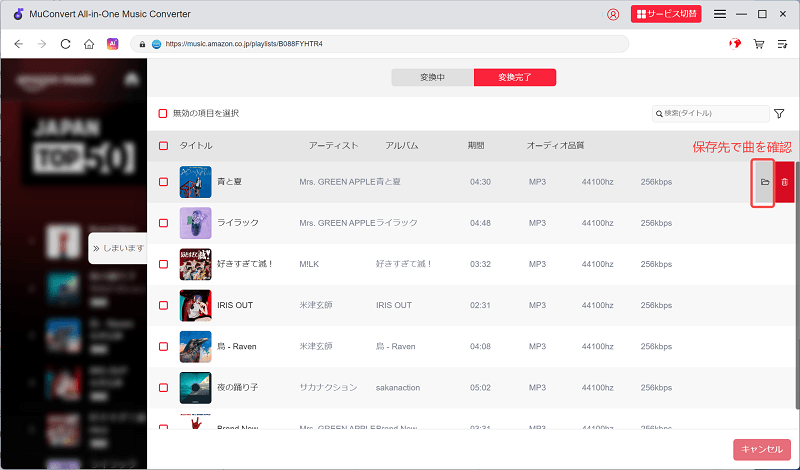Screen dimensions: 800x470
Task: Click the IRIS OUT album thumbnail
Action: [195, 305]
